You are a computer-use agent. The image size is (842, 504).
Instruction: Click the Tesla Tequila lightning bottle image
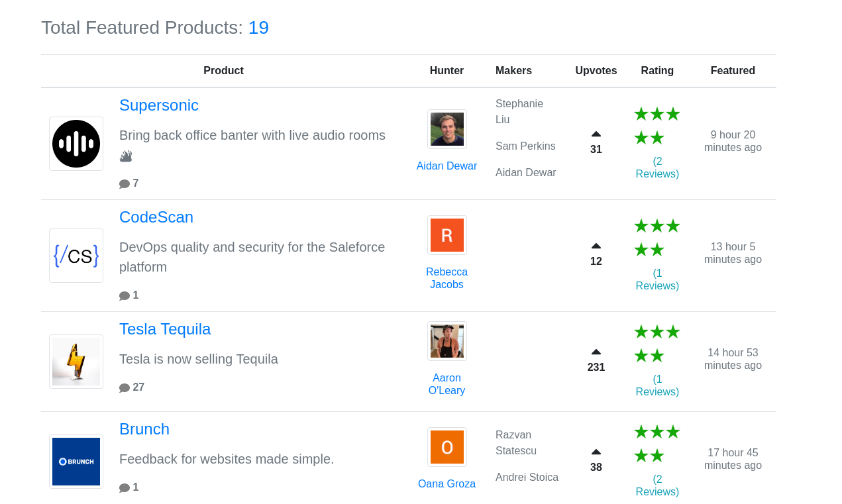click(76, 362)
